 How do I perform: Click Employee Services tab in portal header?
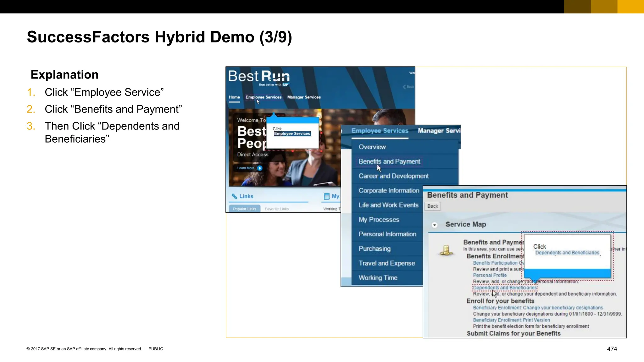pyautogui.click(x=264, y=97)
